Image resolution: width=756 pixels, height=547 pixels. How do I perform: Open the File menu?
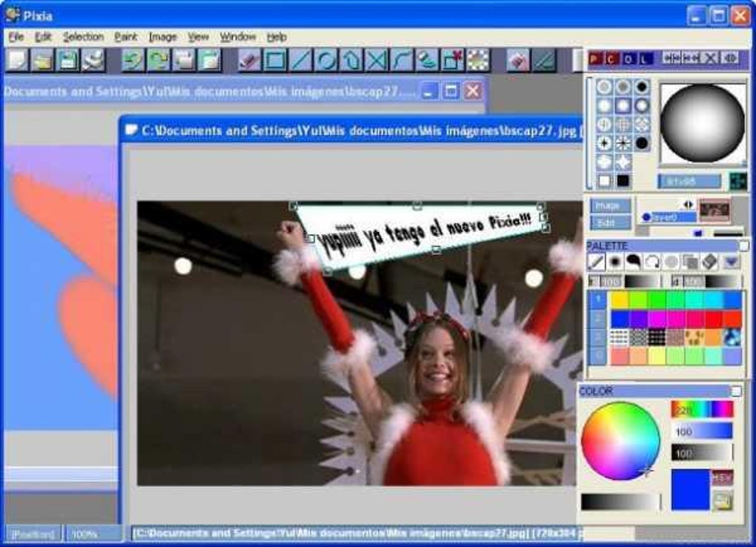click(16, 37)
